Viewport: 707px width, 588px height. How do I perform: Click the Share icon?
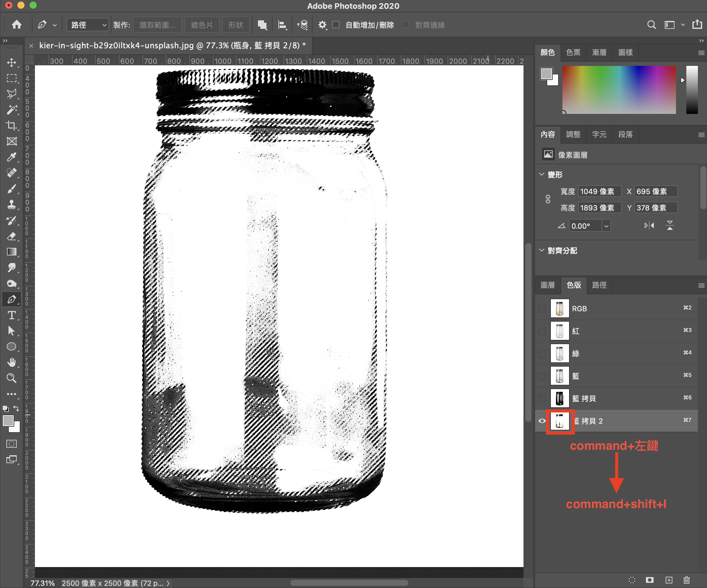point(697,25)
